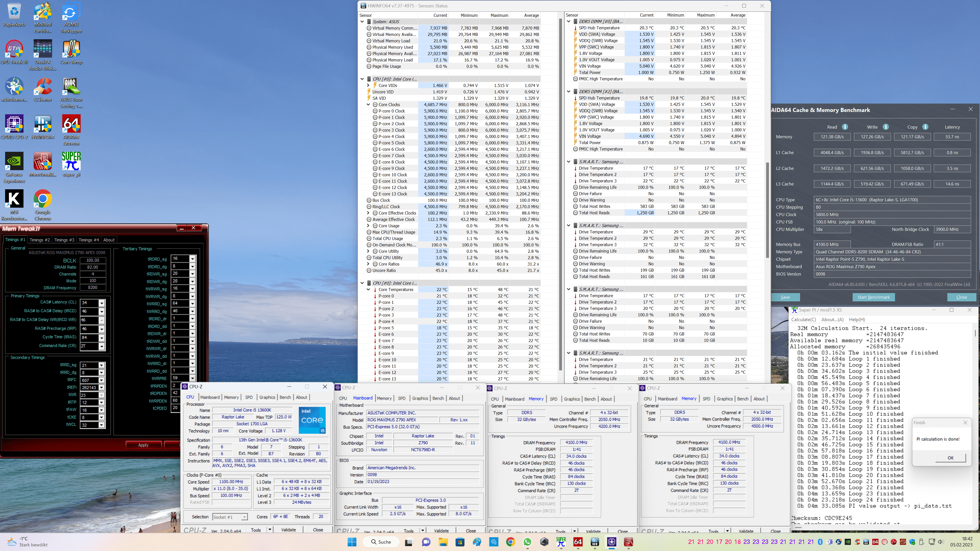Open the Calculate(C) menu in Super PI

[803, 319]
